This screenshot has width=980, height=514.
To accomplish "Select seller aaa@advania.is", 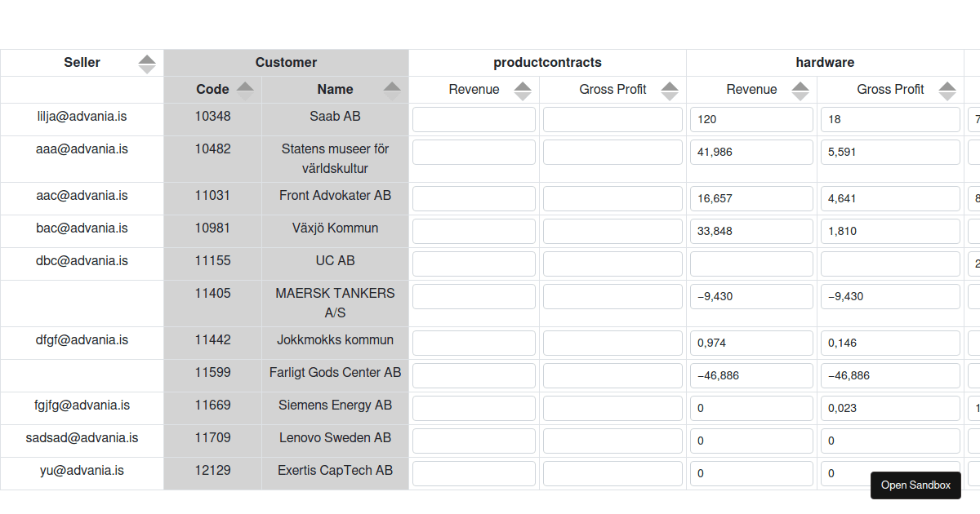I will click(x=82, y=149).
